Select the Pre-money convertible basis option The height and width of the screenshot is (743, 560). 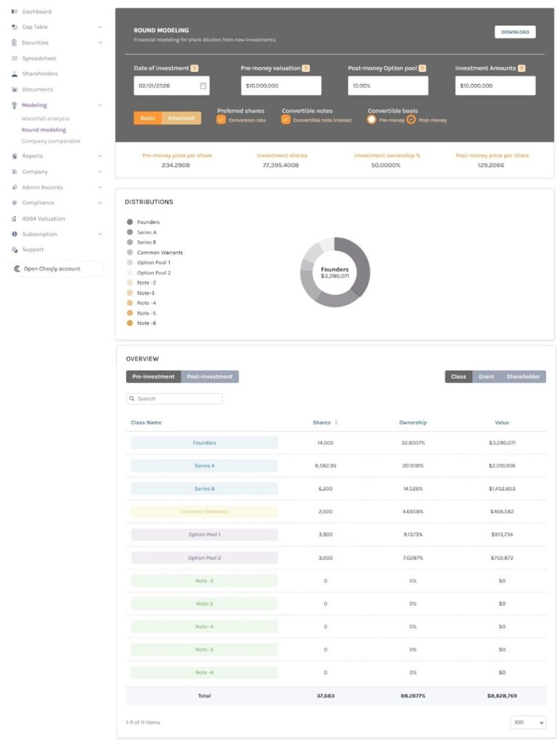tap(372, 120)
